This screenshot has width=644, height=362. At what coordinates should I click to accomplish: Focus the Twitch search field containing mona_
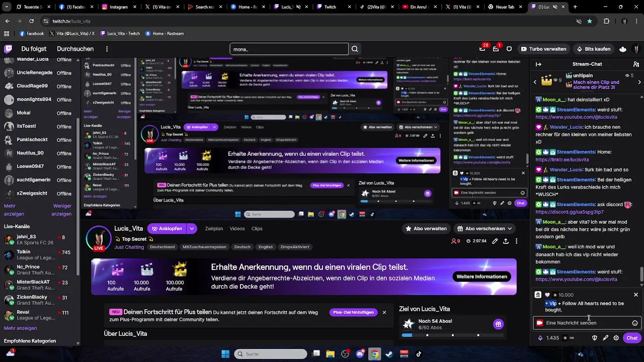pyautogui.click(x=289, y=49)
